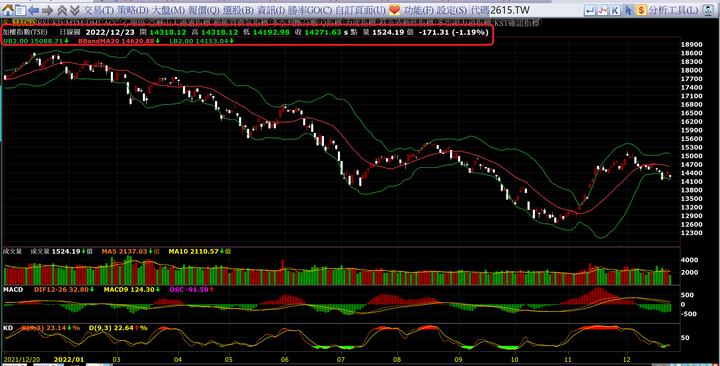Viewport: 720px width, 366px height.
Task: Click the change value -171.31 (-1.19%)
Action: click(x=454, y=32)
